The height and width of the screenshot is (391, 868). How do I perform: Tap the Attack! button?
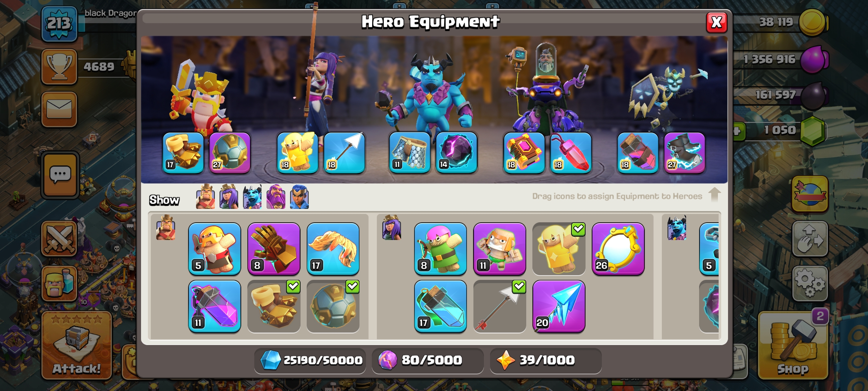pos(76,346)
